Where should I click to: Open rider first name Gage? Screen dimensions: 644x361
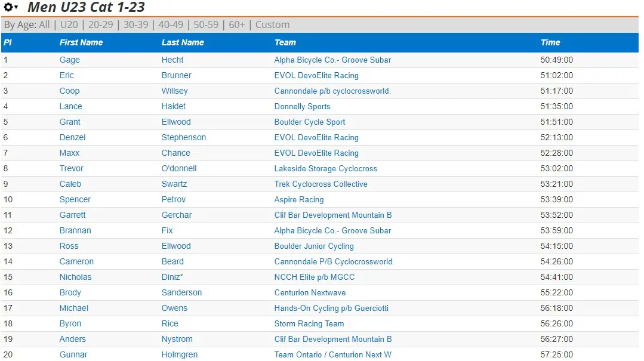70,60
